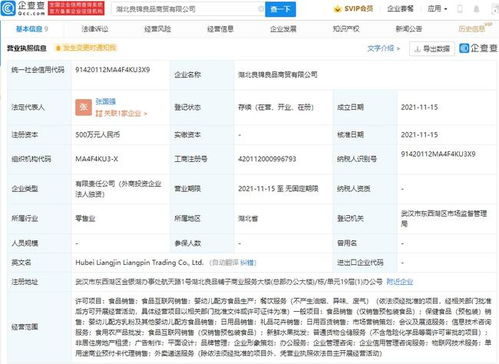Expand the 文字介绍 link

(383, 48)
